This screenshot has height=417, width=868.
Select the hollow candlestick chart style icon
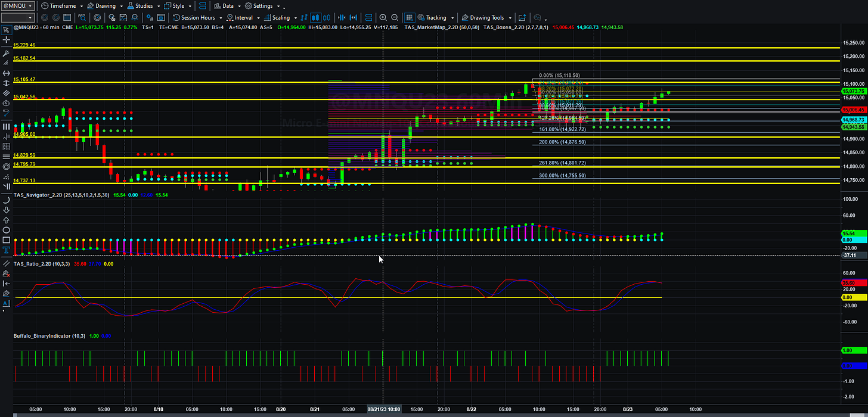click(x=327, y=18)
